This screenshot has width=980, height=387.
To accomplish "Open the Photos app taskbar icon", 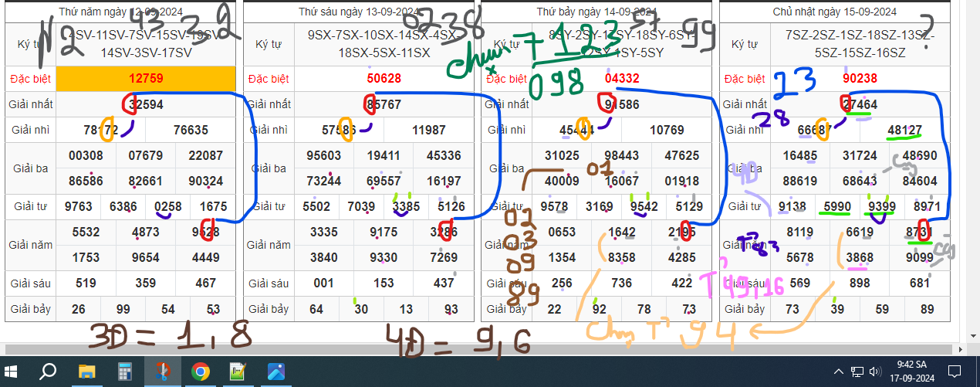I will coord(276,372).
